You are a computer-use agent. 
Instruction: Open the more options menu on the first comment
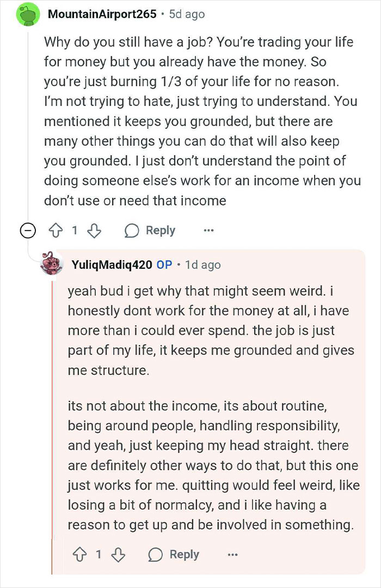coord(209,231)
